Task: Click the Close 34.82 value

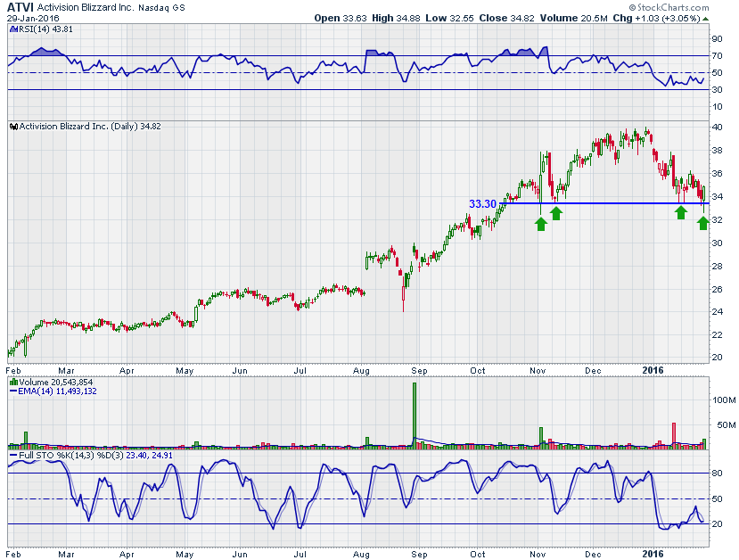Action: pyautogui.click(x=506, y=18)
